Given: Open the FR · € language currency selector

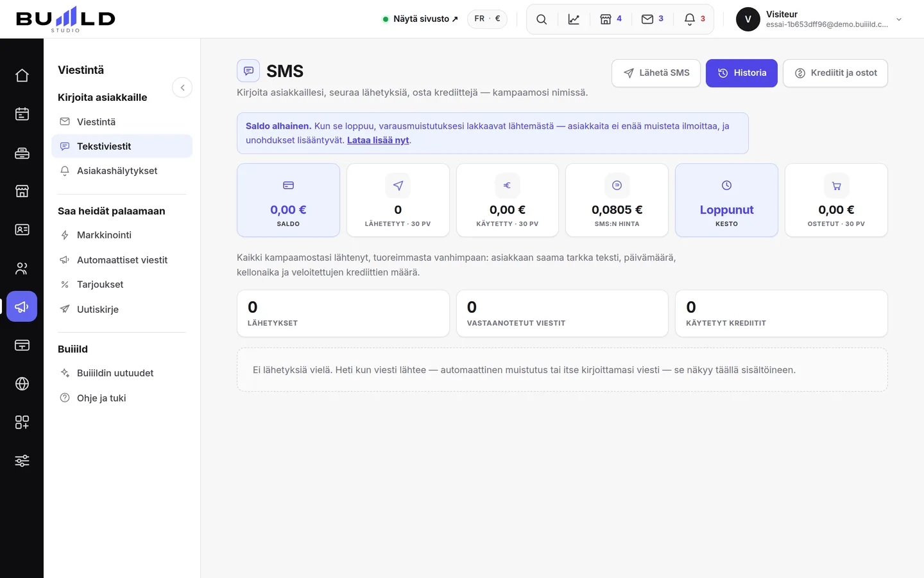Looking at the screenshot, I should pos(487,19).
